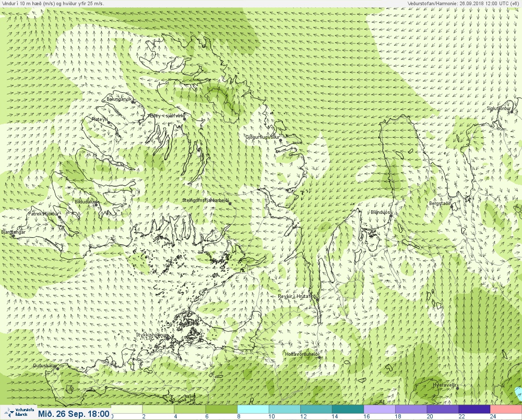Select the Bíldudalur station label
The height and width of the screenshot is (420, 522).
85,202
